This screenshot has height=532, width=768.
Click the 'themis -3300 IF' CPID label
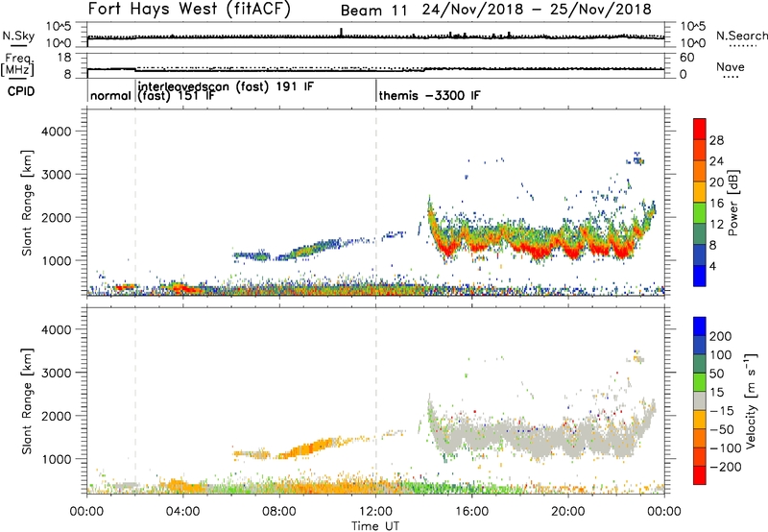click(x=429, y=95)
